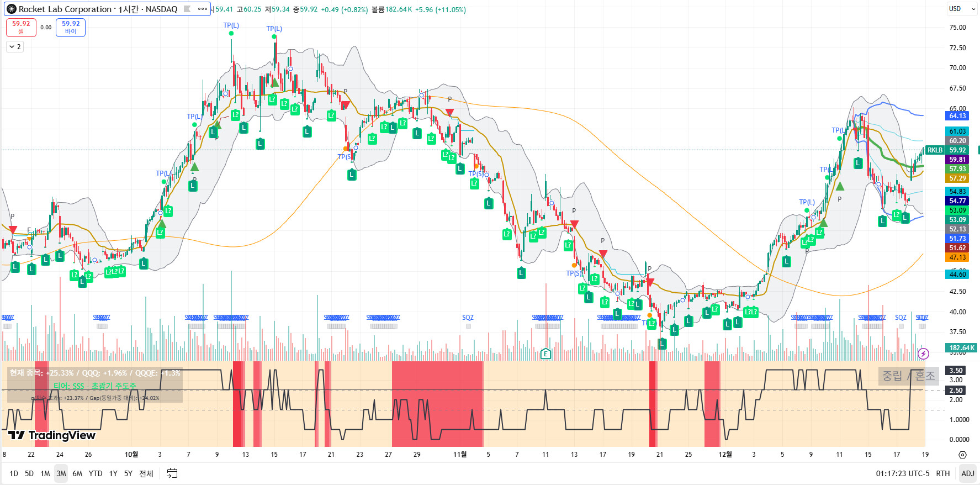Select the 1Y time range
Image resolution: width=980 pixels, height=485 pixels.
pyautogui.click(x=113, y=473)
